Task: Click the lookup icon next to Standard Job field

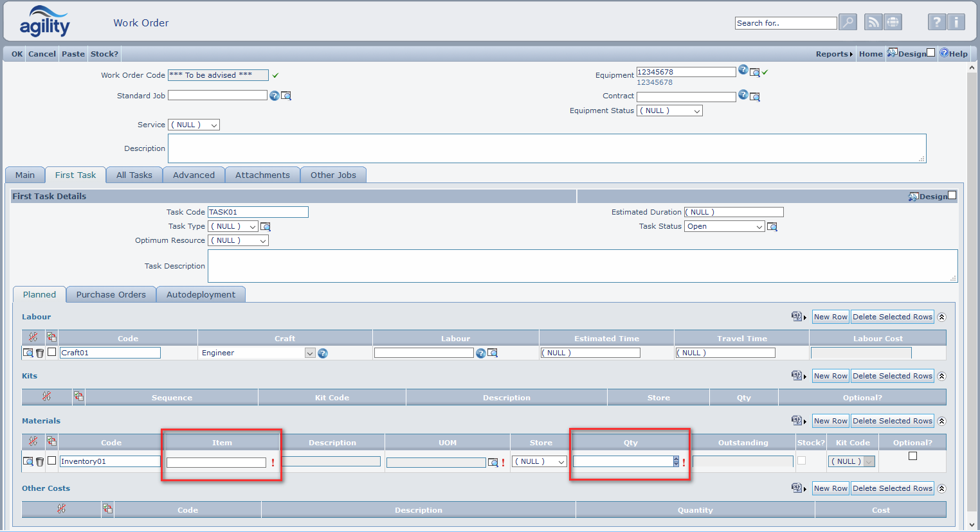Action: (x=286, y=95)
